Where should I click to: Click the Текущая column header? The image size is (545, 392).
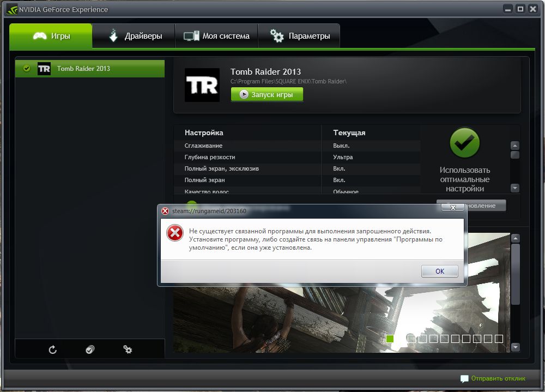349,132
